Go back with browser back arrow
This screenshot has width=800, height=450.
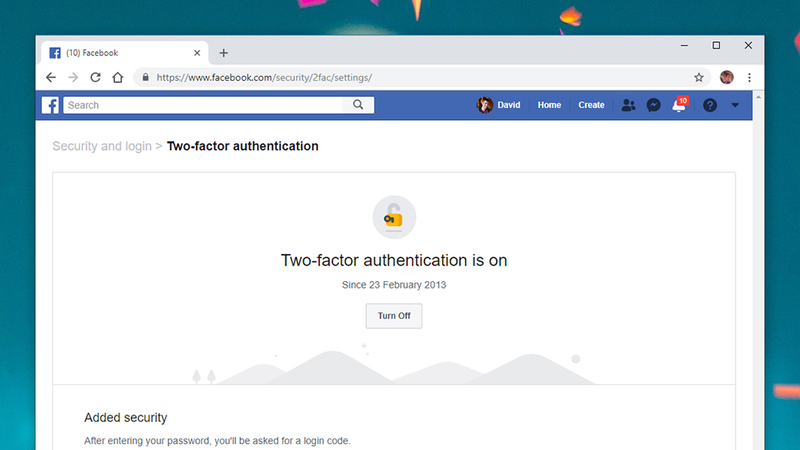[x=51, y=78]
